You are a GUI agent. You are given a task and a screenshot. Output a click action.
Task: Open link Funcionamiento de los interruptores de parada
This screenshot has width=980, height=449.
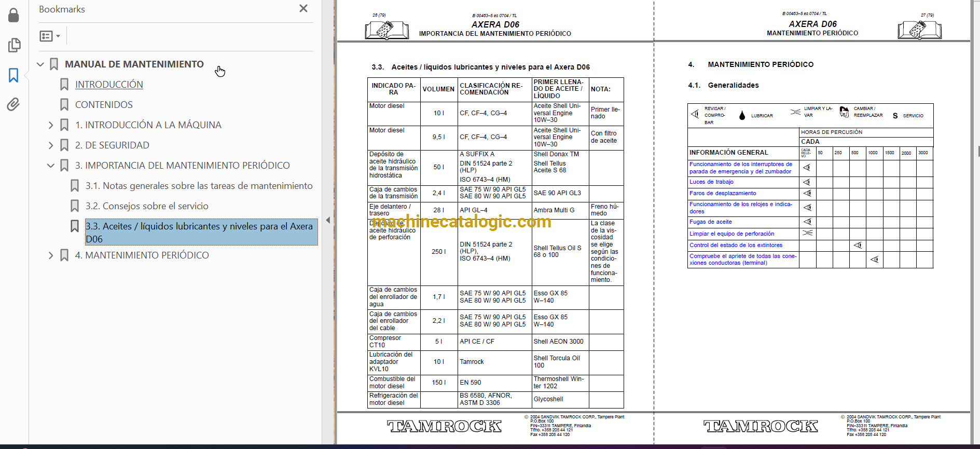pos(741,168)
